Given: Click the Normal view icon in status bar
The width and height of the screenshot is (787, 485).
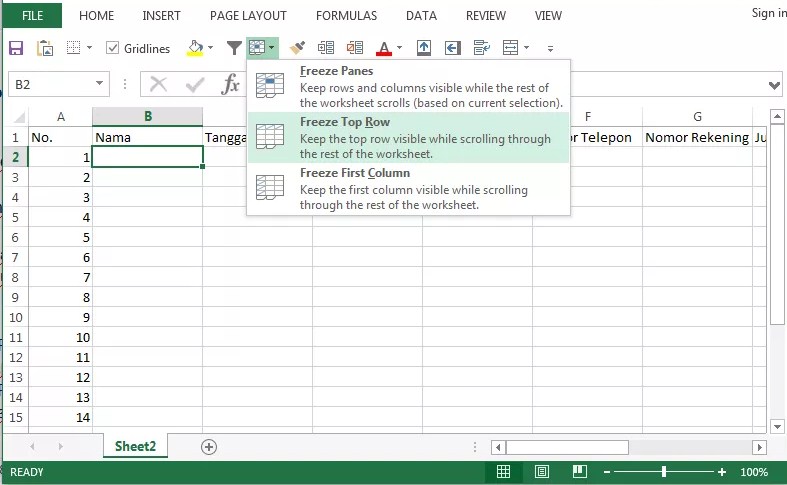Looking at the screenshot, I should pyautogui.click(x=504, y=472).
